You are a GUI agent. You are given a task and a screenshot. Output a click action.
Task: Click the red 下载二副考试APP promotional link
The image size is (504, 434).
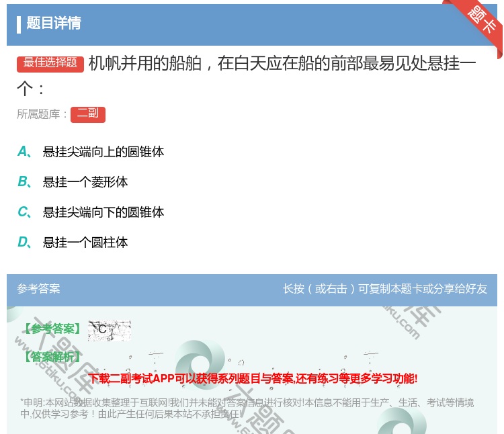tap(253, 378)
